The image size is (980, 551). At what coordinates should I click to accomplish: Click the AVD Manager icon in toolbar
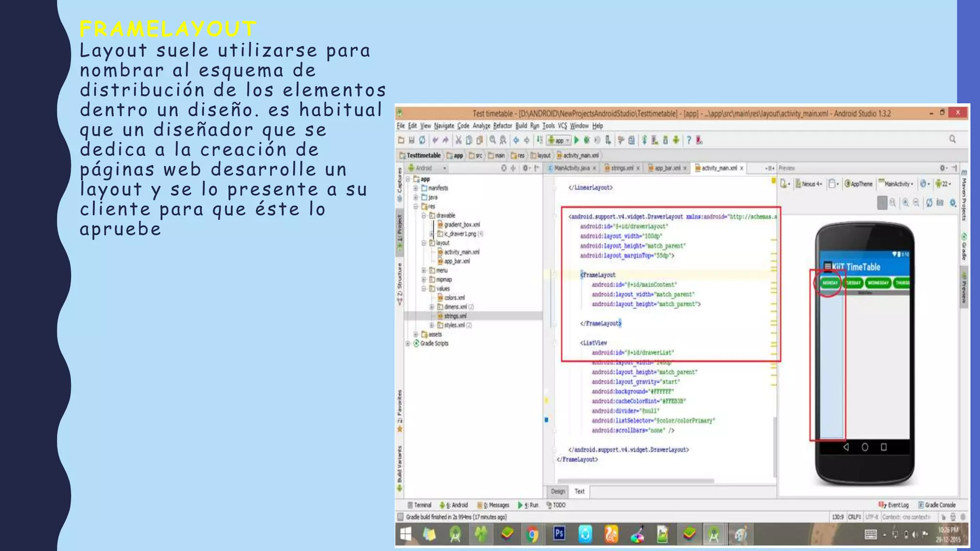point(655,140)
